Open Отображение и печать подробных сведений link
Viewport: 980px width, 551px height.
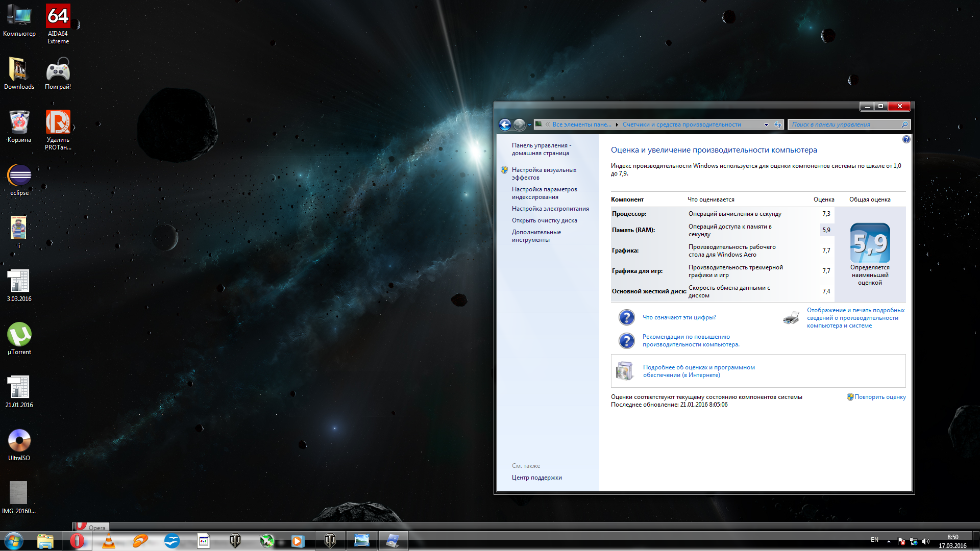click(855, 318)
